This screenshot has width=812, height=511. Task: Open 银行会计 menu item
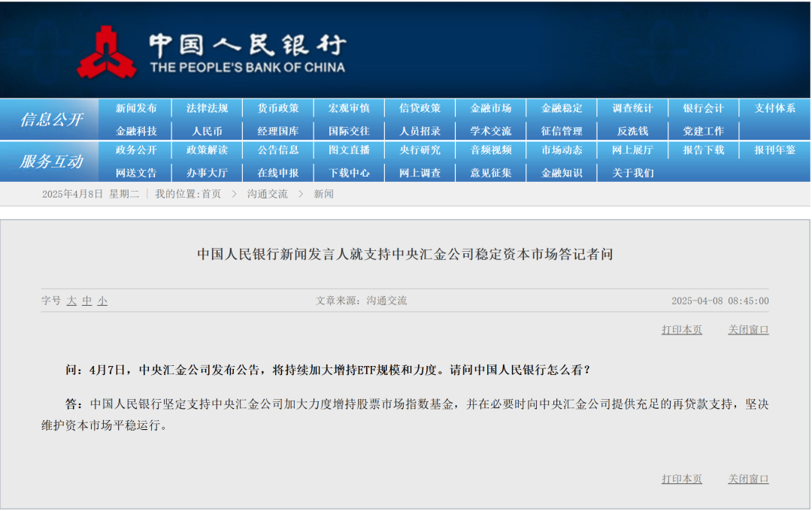pyautogui.click(x=703, y=108)
